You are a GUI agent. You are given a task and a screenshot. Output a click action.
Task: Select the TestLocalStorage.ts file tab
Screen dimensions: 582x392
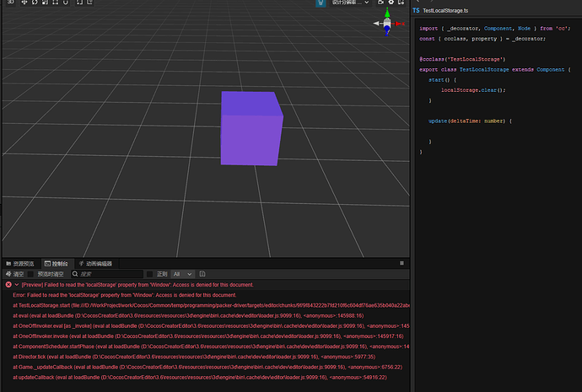(x=440, y=10)
